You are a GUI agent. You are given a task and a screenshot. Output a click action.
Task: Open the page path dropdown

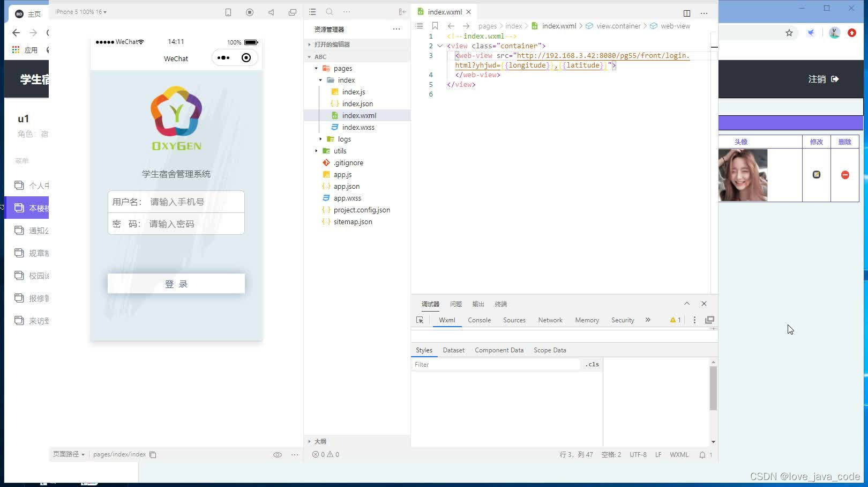69,454
